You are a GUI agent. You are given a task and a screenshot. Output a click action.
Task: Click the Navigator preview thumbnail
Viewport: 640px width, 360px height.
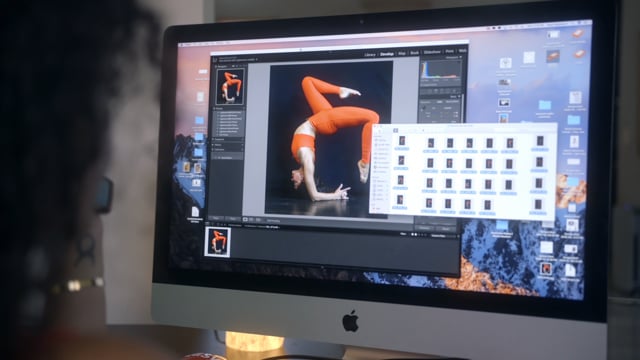tap(230, 87)
